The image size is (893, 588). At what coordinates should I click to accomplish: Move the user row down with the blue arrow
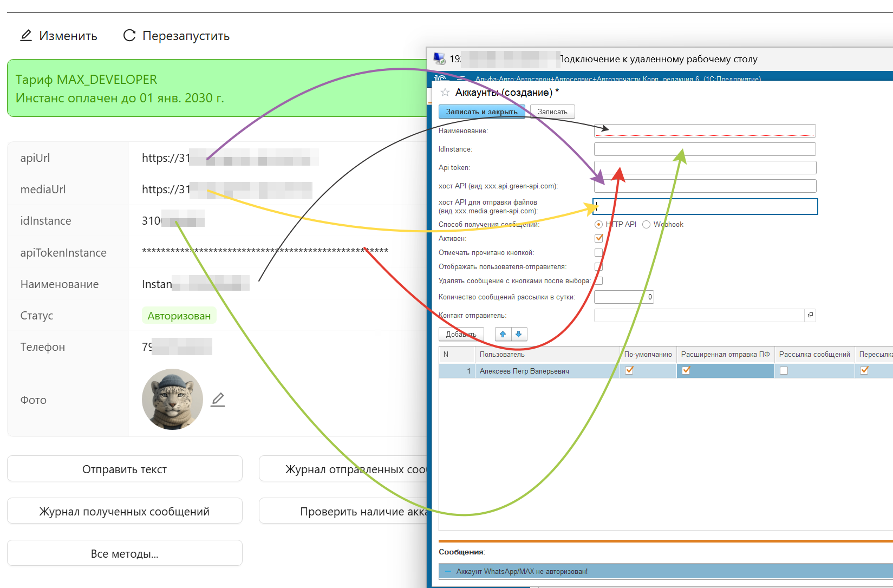(519, 334)
